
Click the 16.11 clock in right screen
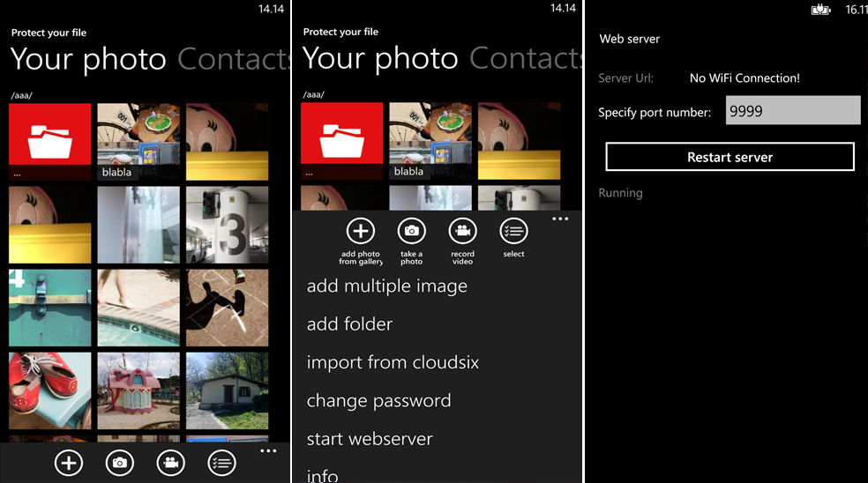857,10
